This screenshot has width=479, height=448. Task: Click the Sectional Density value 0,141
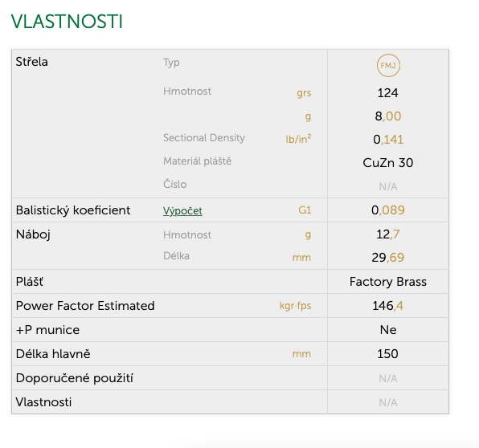click(x=388, y=140)
